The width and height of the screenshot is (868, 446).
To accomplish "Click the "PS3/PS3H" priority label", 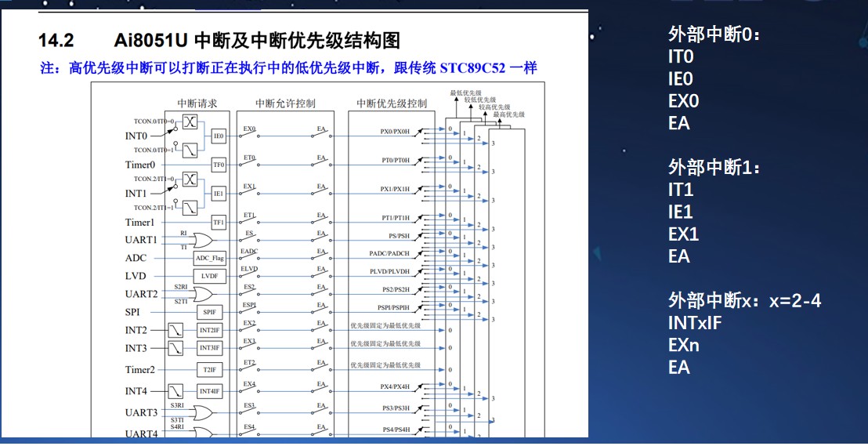I will [396, 408].
